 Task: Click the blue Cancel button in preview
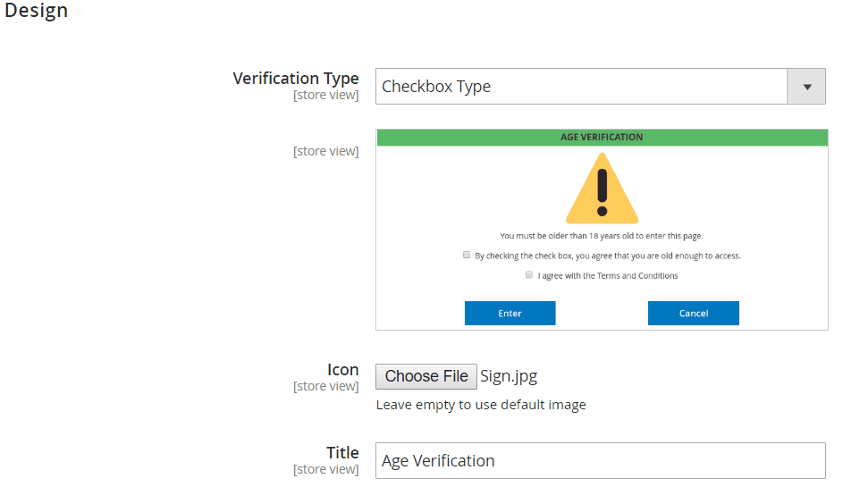click(694, 314)
